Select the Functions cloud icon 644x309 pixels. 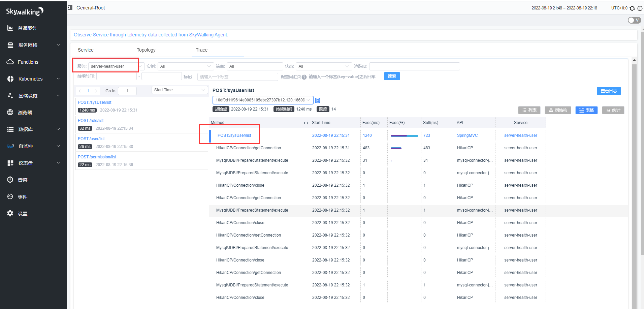point(10,62)
